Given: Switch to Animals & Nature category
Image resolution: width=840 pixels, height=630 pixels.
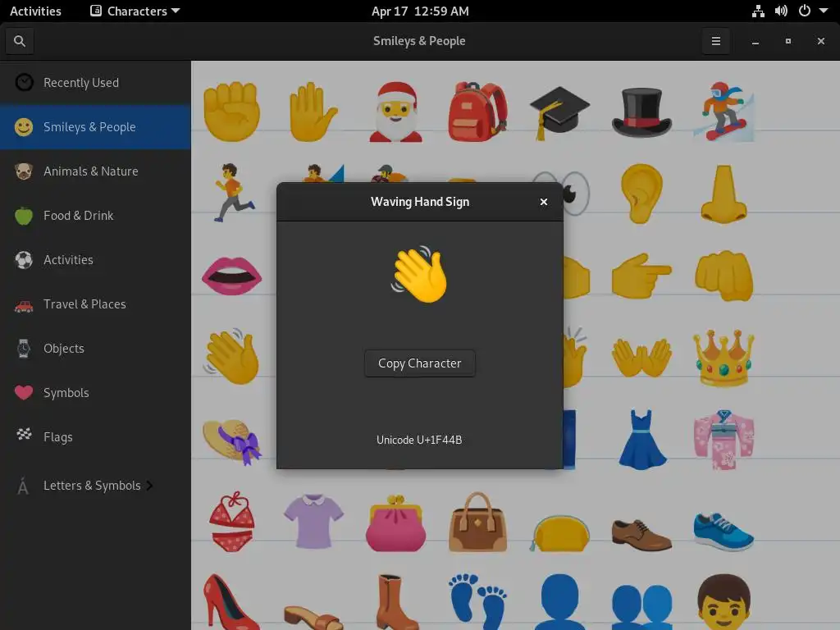Looking at the screenshot, I should coord(95,171).
